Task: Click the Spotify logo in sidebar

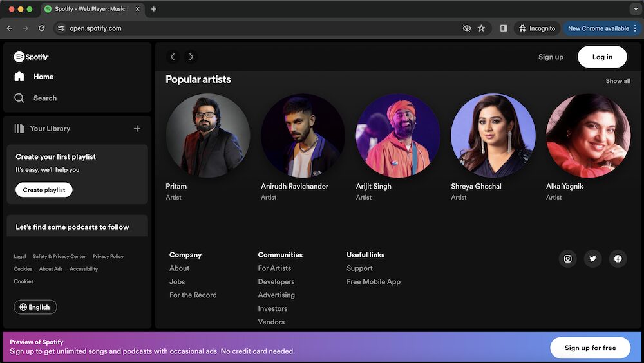Action: (31, 57)
